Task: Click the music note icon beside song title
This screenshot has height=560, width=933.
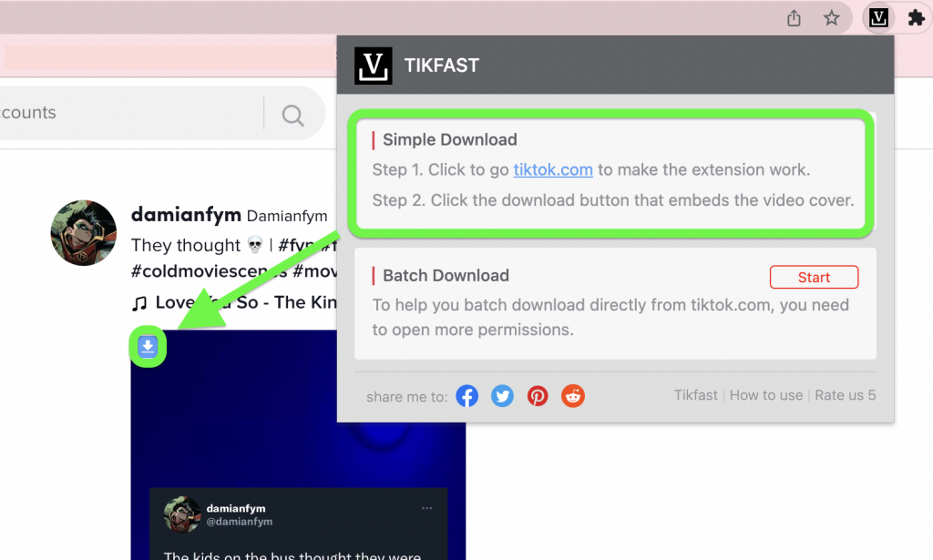Action: tap(139, 304)
